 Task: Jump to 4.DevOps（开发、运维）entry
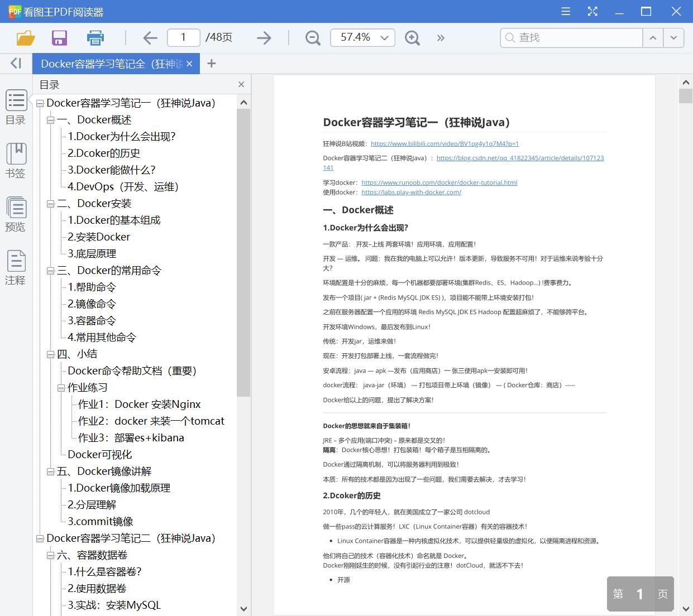coord(123,187)
